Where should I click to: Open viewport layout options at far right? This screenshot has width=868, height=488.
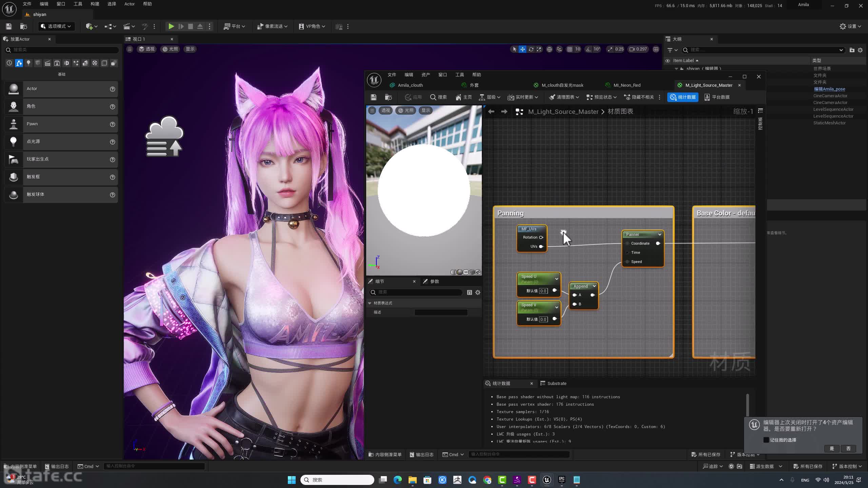point(656,49)
